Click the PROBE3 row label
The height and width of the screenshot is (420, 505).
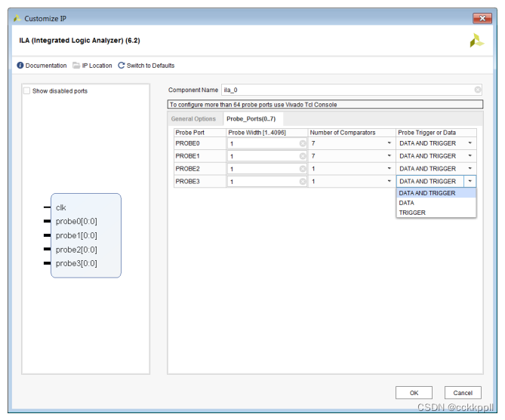click(x=187, y=181)
